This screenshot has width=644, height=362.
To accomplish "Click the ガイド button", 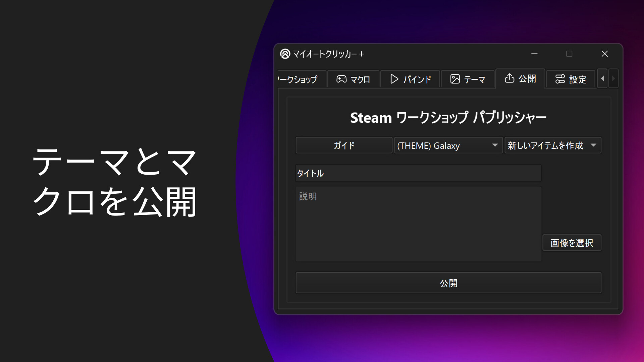I will (x=344, y=145).
